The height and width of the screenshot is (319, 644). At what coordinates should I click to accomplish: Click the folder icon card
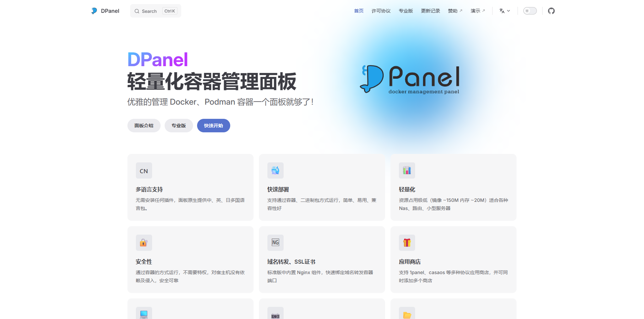coord(407,314)
